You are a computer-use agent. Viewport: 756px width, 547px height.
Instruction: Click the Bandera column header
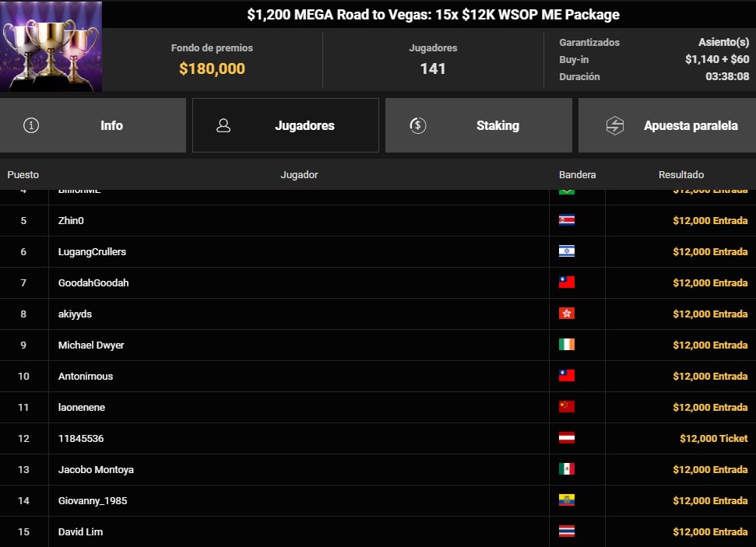coord(577,174)
